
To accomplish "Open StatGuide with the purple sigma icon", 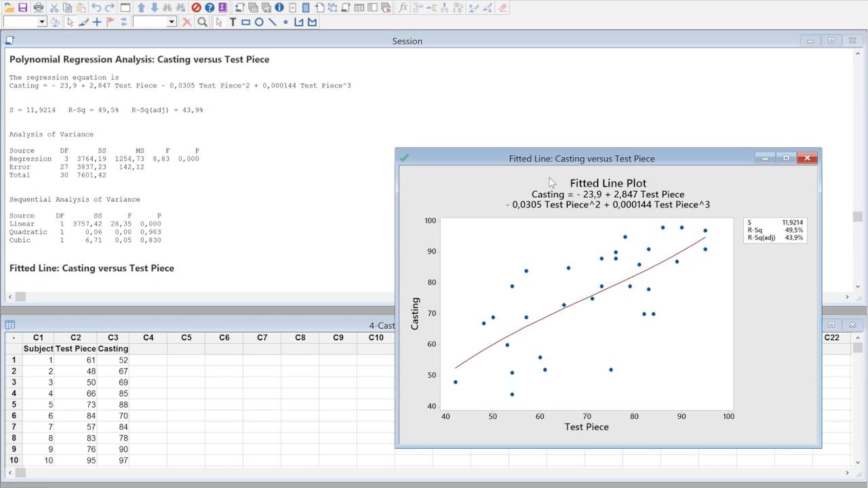I will point(222,7).
